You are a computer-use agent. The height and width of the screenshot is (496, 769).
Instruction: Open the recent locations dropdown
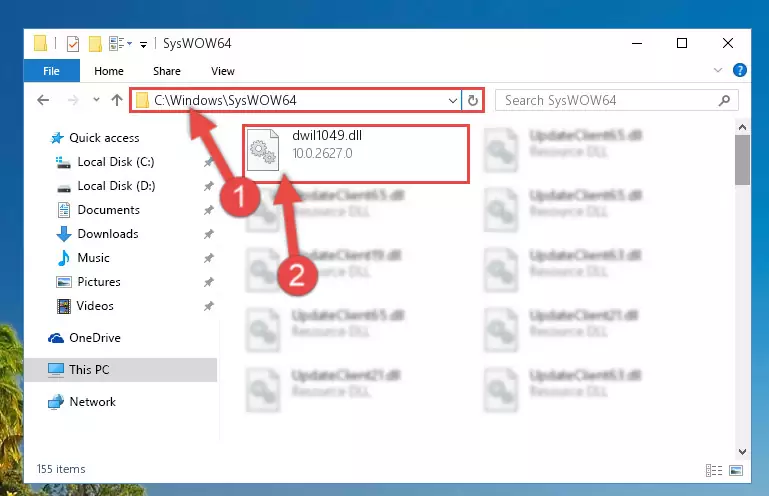[x=96, y=100]
